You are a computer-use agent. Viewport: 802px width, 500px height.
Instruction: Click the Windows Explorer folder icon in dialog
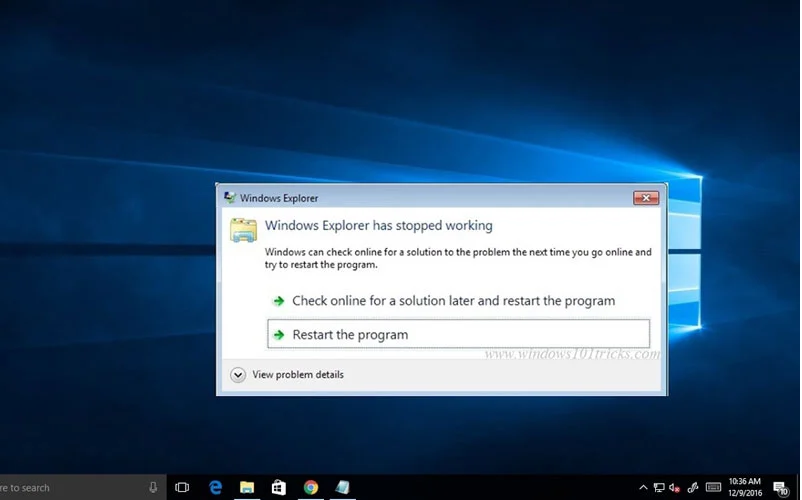244,229
